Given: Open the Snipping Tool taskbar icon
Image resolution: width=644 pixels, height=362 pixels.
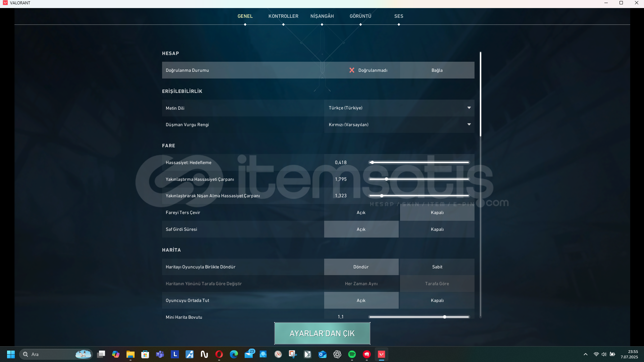Looking at the screenshot, I should (293, 354).
